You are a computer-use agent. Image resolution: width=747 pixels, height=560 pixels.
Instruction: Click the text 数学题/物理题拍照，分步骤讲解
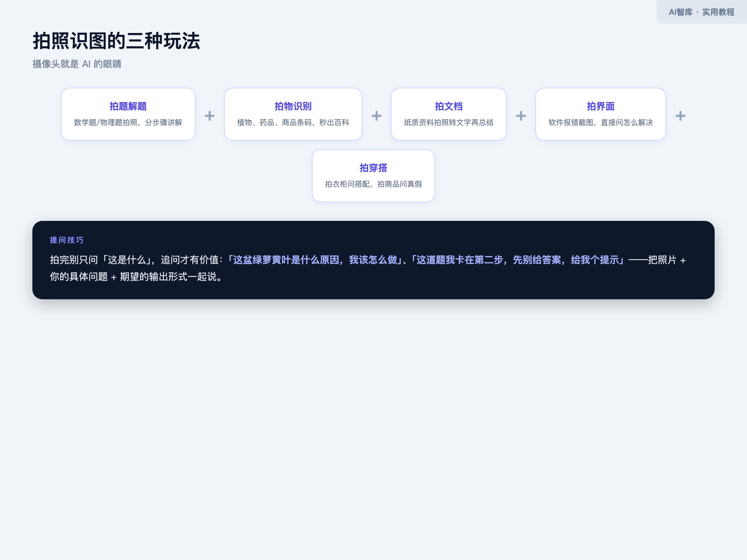click(128, 123)
